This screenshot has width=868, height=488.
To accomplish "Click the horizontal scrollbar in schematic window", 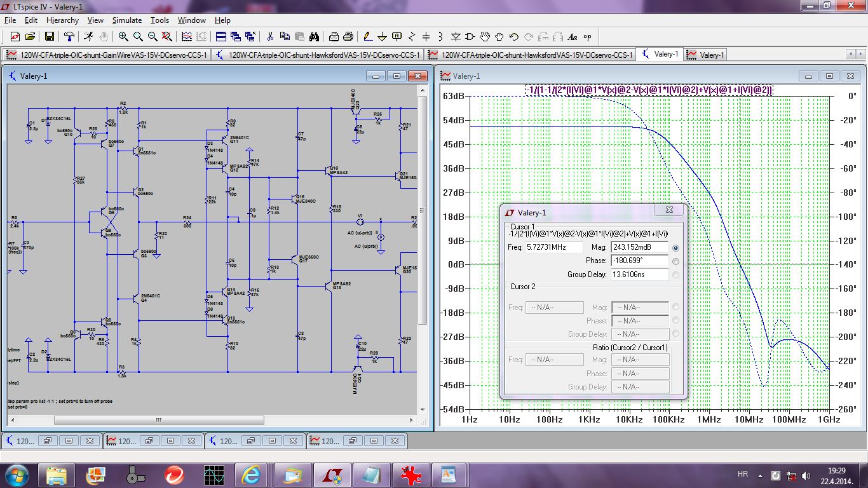I will 213,420.
